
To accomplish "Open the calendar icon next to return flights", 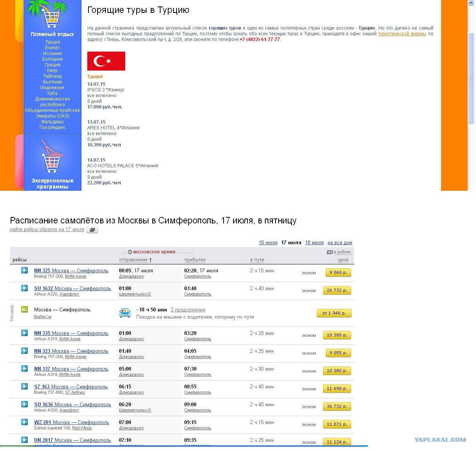I will [92, 230].
